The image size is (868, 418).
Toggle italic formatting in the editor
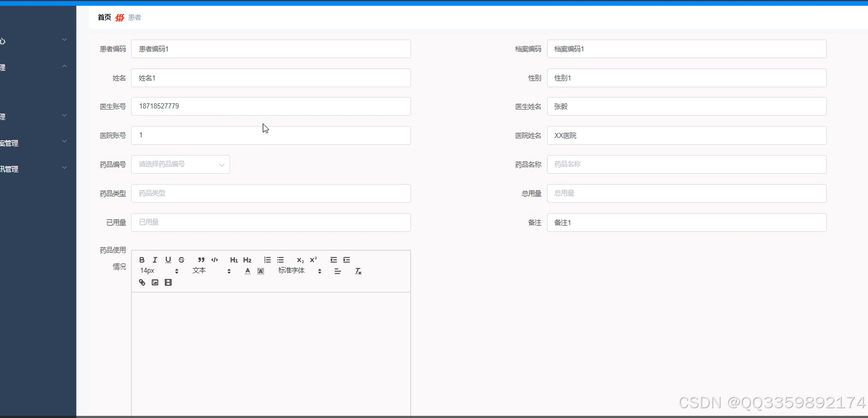tap(155, 260)
